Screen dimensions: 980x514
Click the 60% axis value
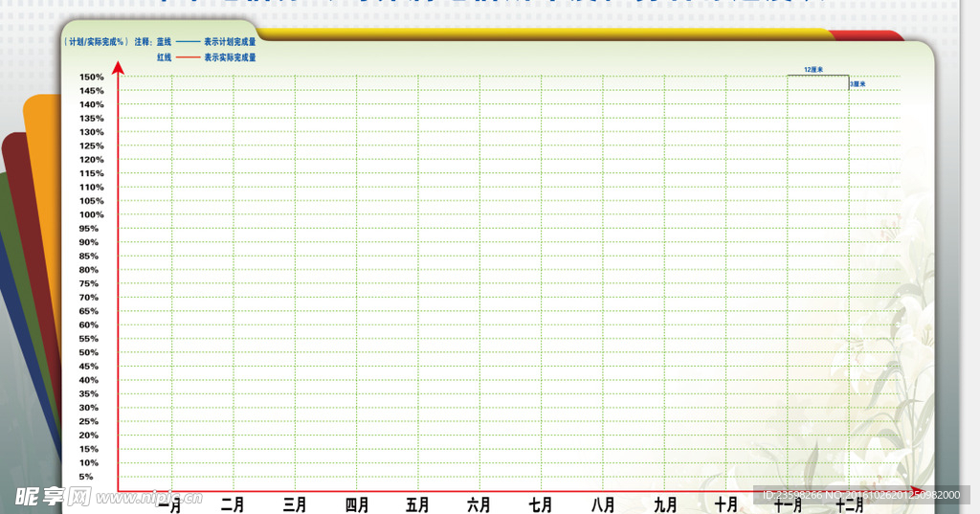89,324
